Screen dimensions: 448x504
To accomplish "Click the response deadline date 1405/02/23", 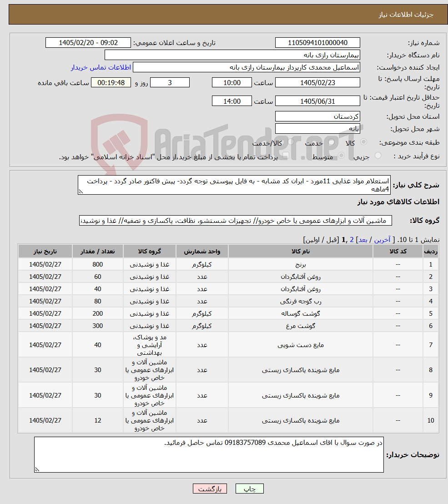I will click(x=317, y=83).
